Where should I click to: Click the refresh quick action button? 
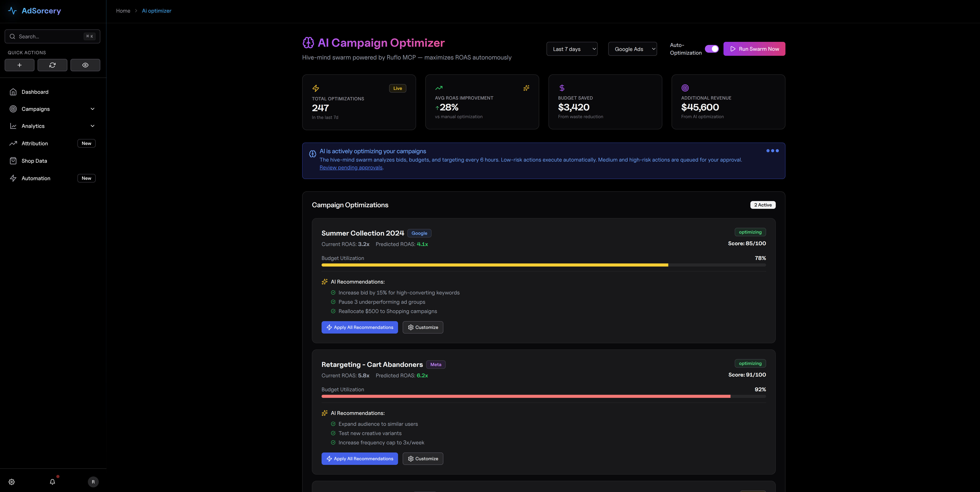(52, 65)
